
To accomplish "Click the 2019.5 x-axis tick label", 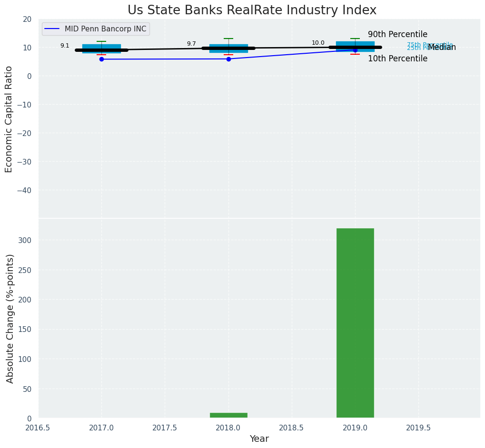I will (418, 428).
